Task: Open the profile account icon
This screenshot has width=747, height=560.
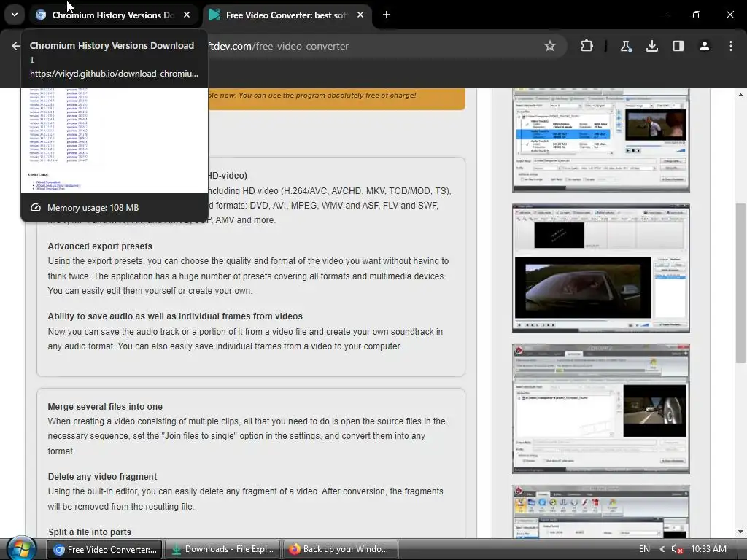Action: (704, 46)
